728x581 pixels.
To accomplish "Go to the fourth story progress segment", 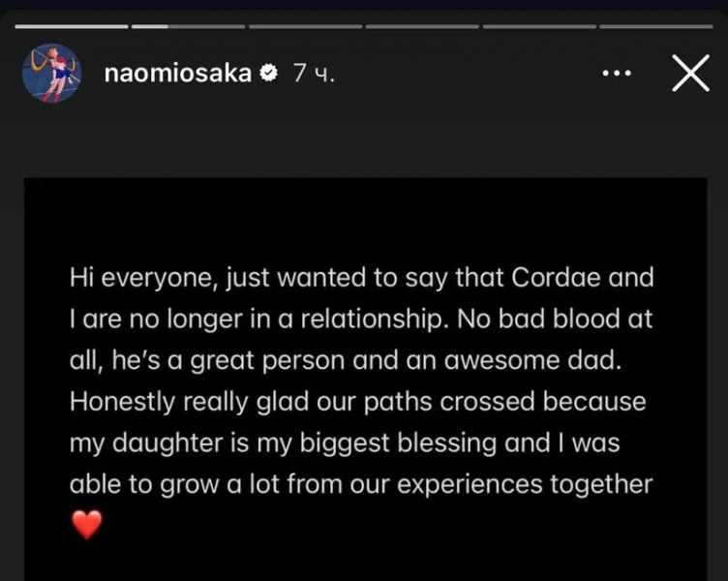I will coord(422,26).
